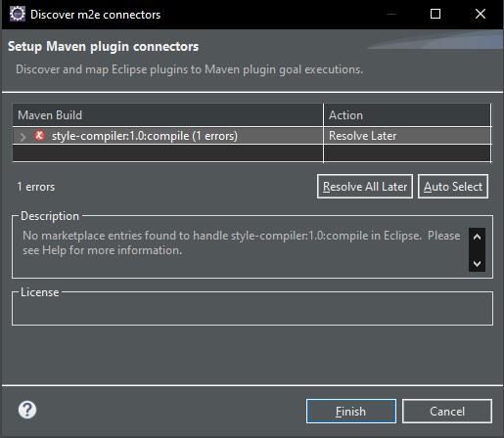The width and height of the screenshot is (504, 438).
Task: Click the Finish button
Action: pyautogui.click(x=351, y=412)
